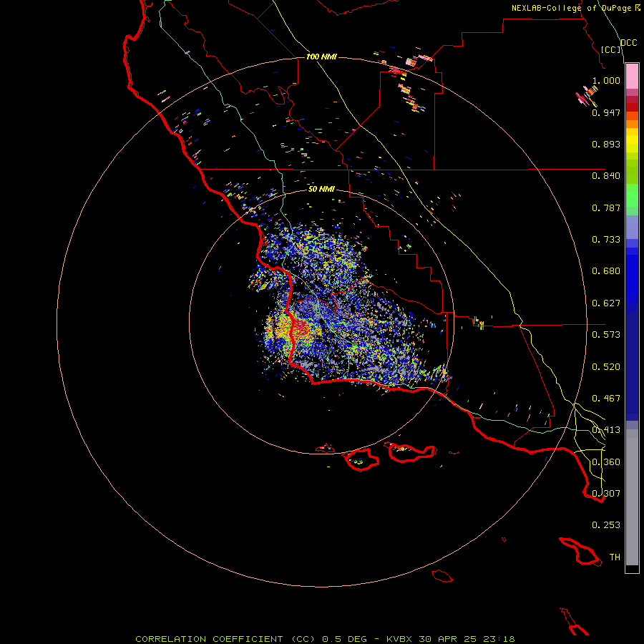Pick the bright green swatch on the color bar
This screenshot has width=644, height=644.
pos(632,195)
